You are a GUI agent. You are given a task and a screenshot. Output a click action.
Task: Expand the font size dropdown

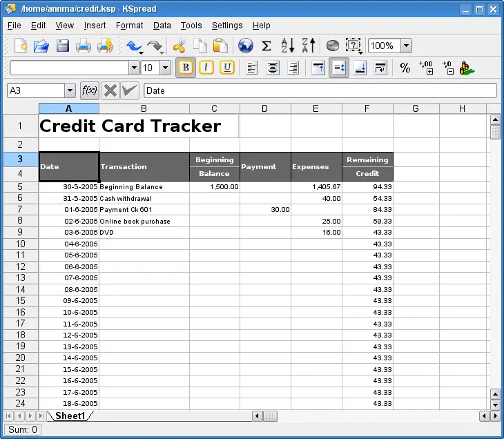[x=166, y=68]
